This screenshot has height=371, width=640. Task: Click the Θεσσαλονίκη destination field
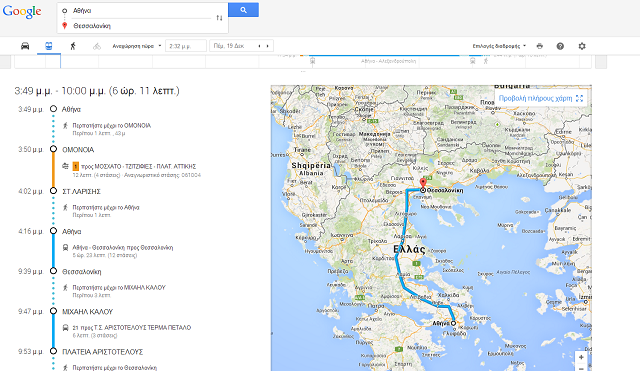(x=142, y=26)
